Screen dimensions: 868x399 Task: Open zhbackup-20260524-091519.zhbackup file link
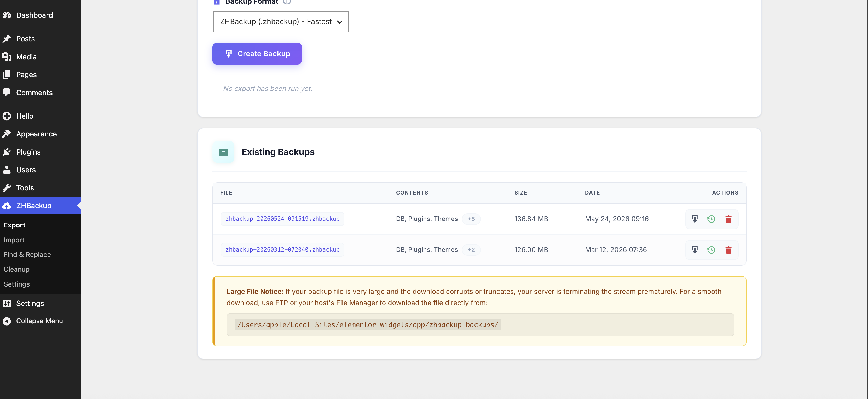pos(282,219)
